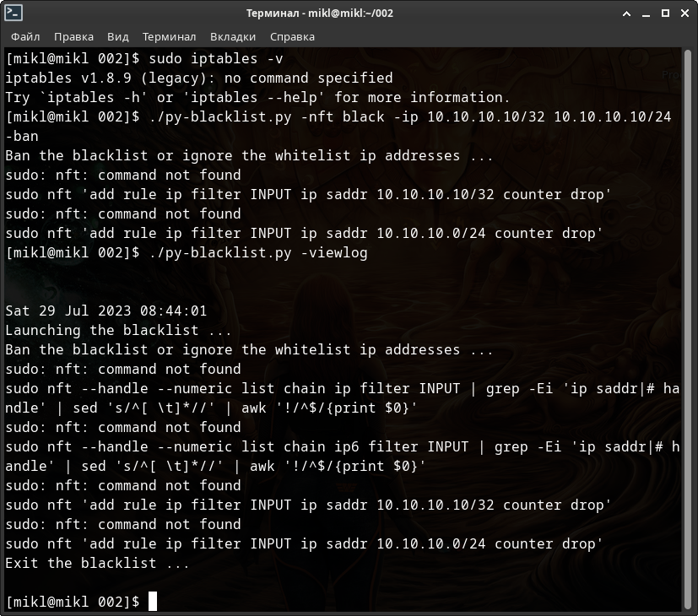Click the "Exit the blacklist ..." line
This screenshot has height=616, width=698.
click(97, 563)
